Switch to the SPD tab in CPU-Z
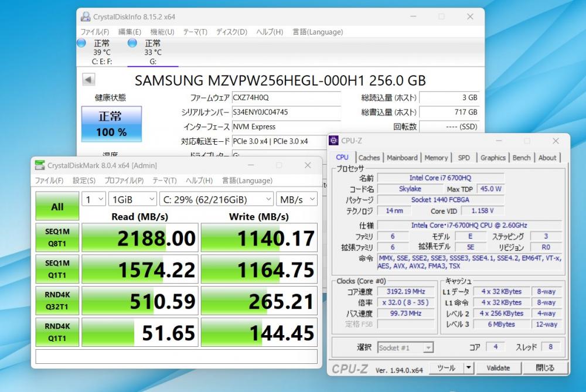This screenshot has width=586, height=392. (464, 158)
